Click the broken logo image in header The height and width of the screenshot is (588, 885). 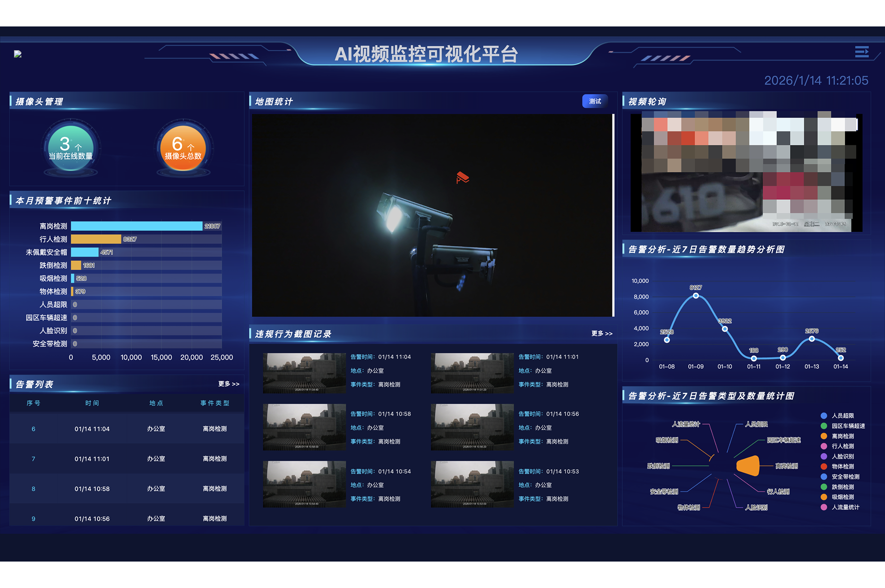(18, 54)
